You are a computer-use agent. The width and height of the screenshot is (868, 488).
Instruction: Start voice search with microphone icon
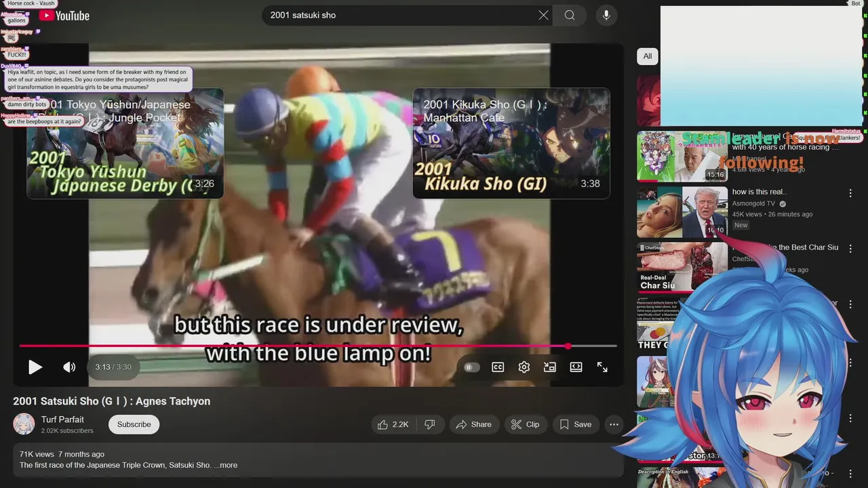point(606,15)
